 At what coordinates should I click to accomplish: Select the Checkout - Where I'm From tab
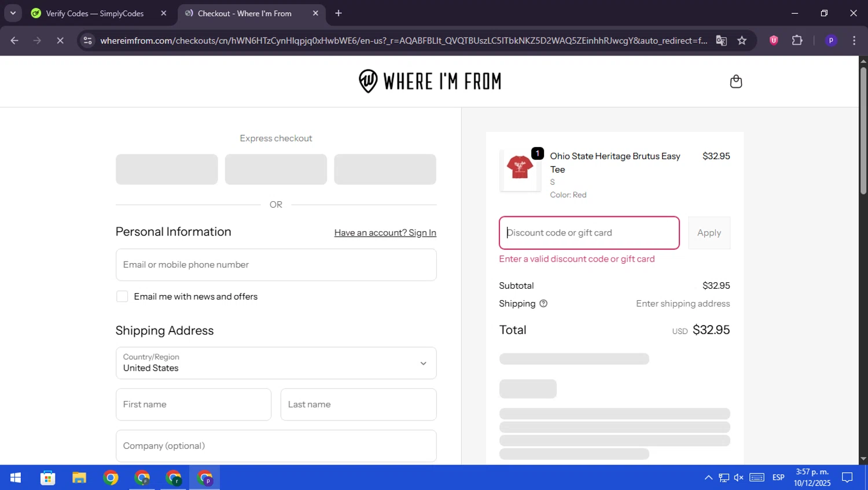244,13
